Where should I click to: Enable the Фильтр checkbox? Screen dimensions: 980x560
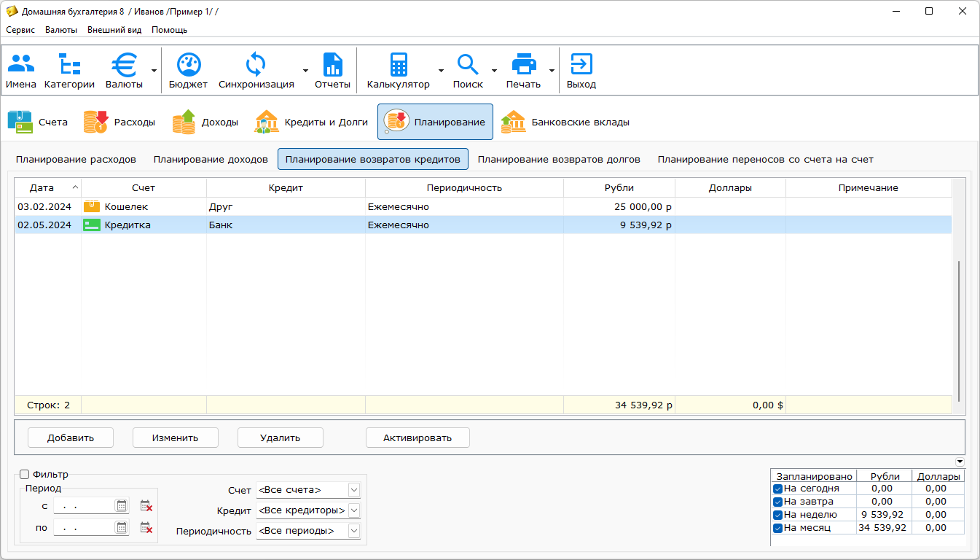click(x=24, y=475)
